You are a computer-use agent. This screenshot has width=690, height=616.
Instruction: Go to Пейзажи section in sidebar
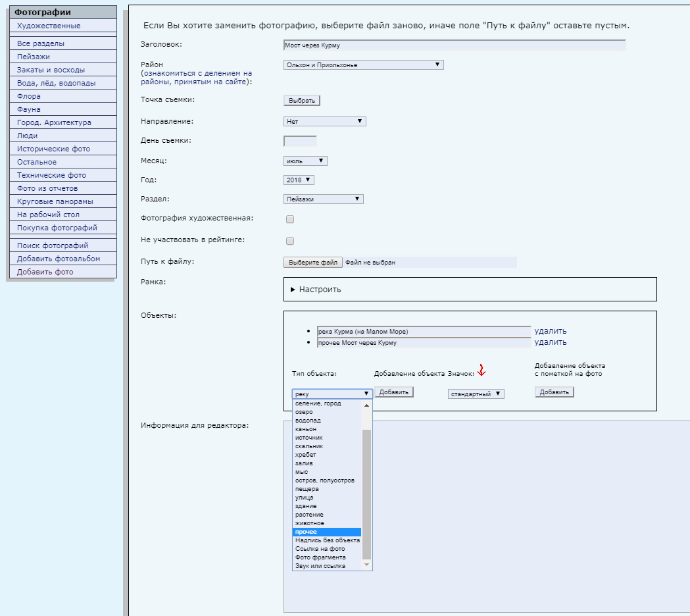point(63,57)
